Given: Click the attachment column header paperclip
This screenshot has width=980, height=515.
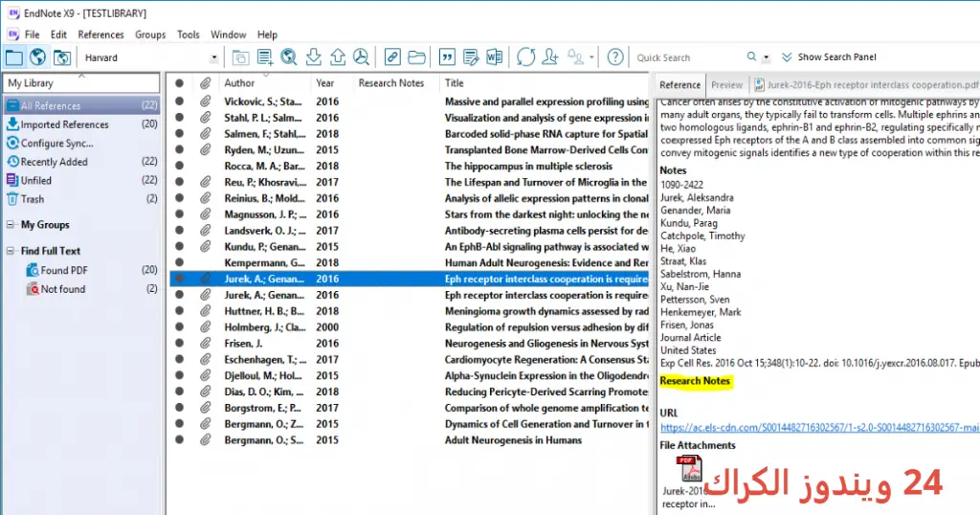Looking at the screenshot, I should pyautogui.click(x=205, y=83).
